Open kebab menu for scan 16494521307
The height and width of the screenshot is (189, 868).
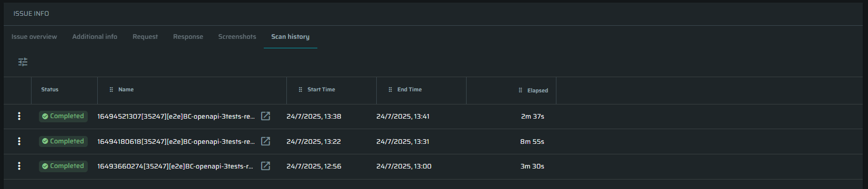pyautogui.click(x=19, y=116)
